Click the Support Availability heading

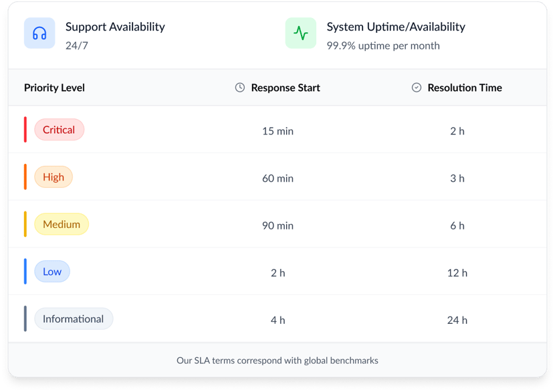[x=115, y=27]
